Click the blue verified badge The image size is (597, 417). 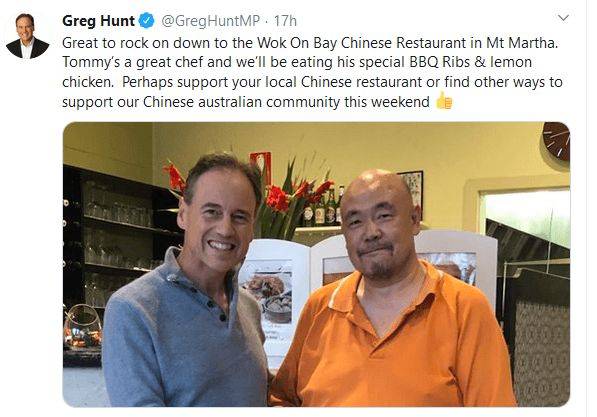147,21
